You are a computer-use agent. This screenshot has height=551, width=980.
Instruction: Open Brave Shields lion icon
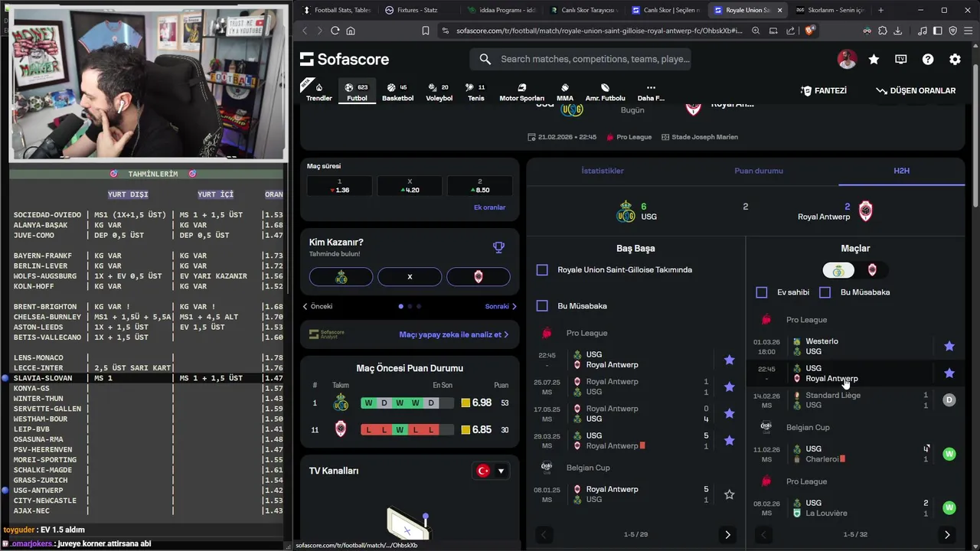810,31
